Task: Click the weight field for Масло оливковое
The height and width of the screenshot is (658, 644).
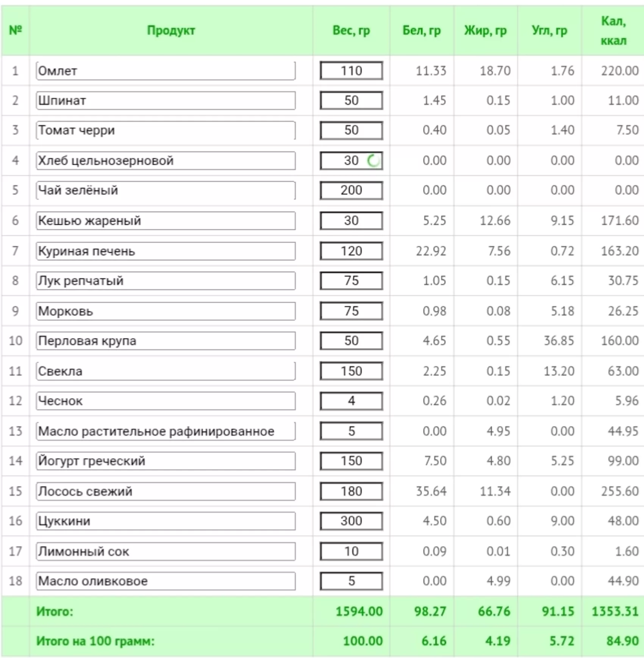Action: coord(351,581)
